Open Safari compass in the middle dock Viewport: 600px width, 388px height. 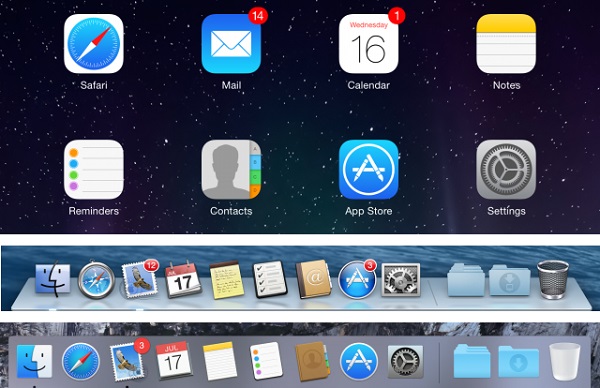click(96, 280)
